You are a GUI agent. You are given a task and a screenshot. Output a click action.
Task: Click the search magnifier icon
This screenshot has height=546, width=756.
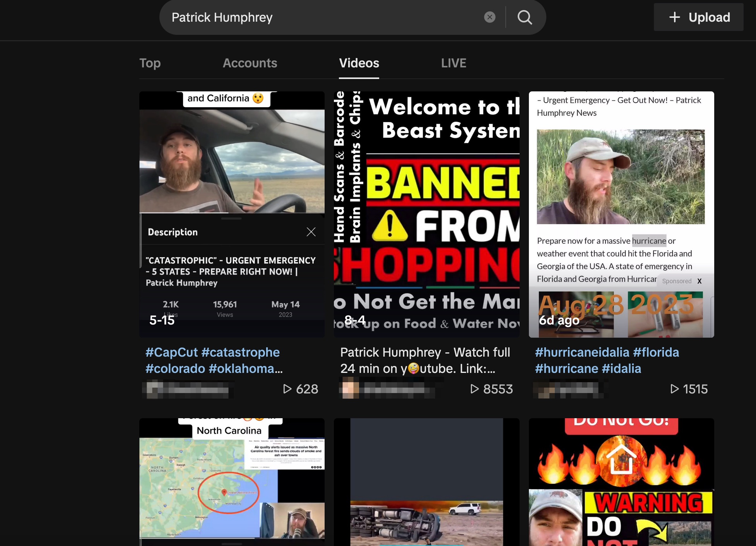[525, 17]
